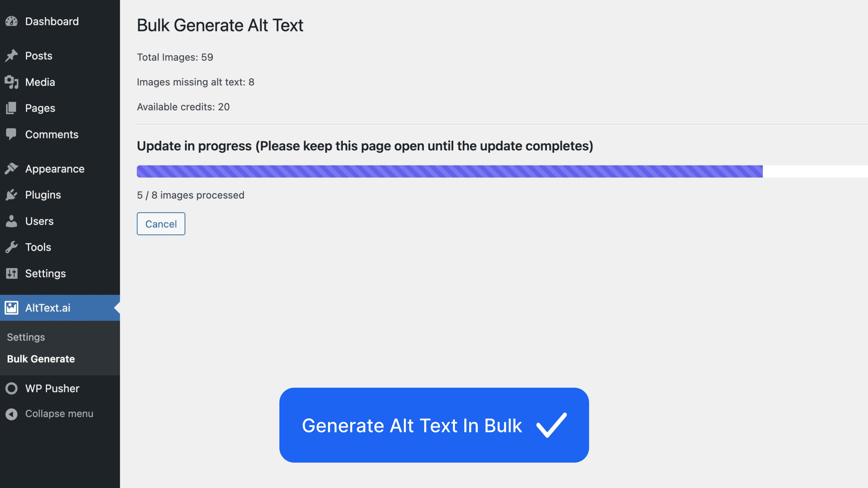Click the WordPress Settings sliders icon

11,274
